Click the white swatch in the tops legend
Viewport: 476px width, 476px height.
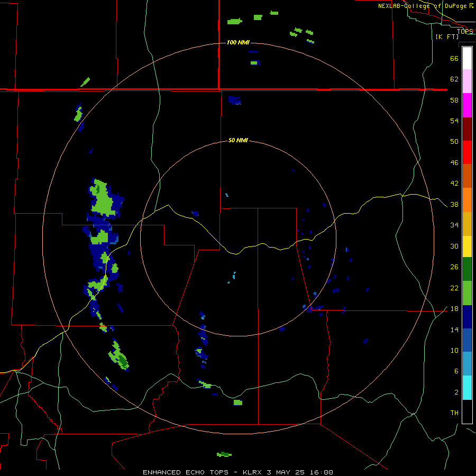(x=467, y=58)
